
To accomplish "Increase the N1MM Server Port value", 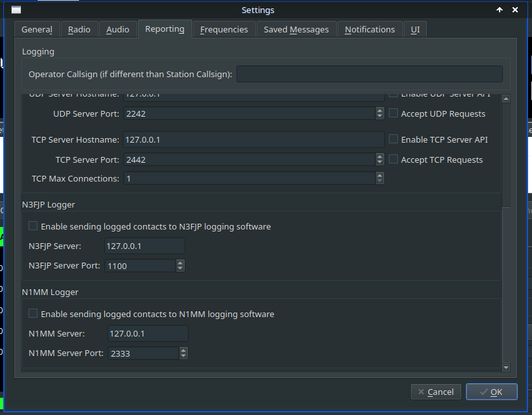I will (183, 350).
